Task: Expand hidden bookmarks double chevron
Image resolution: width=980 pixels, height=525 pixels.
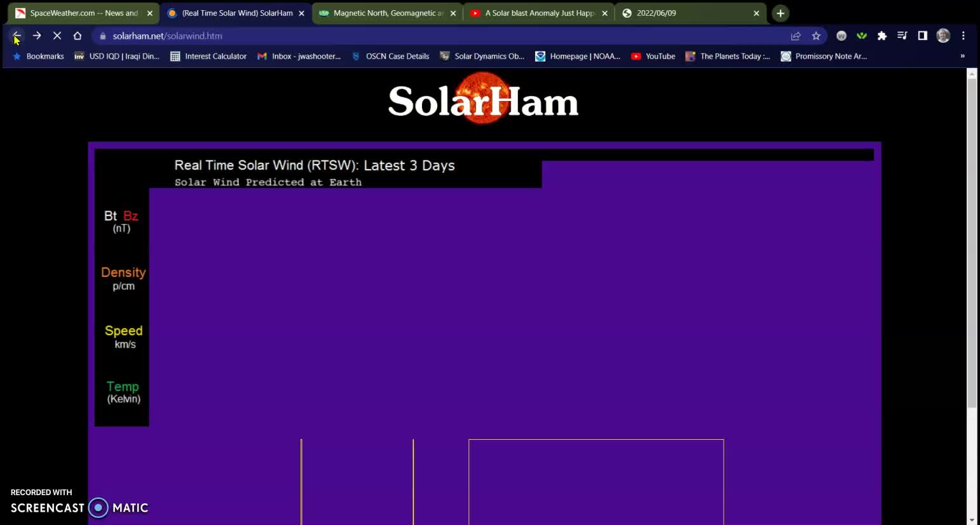Action: [x=962, y=56]
